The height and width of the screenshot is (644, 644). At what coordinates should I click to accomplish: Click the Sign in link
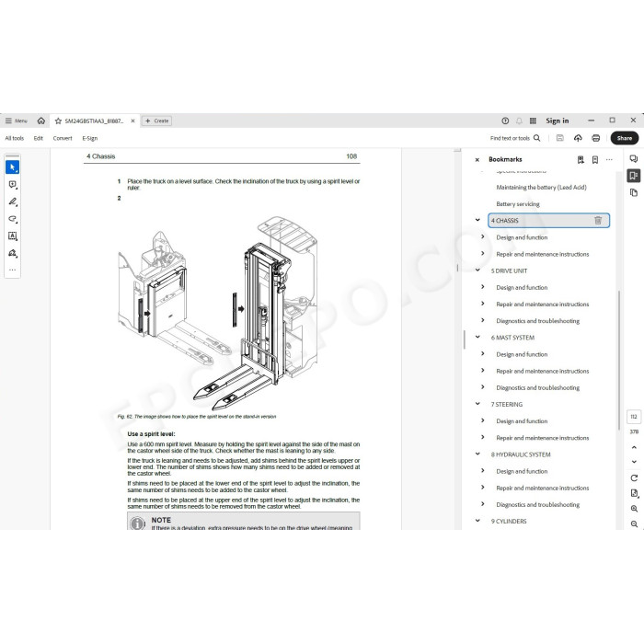(557, 121)
